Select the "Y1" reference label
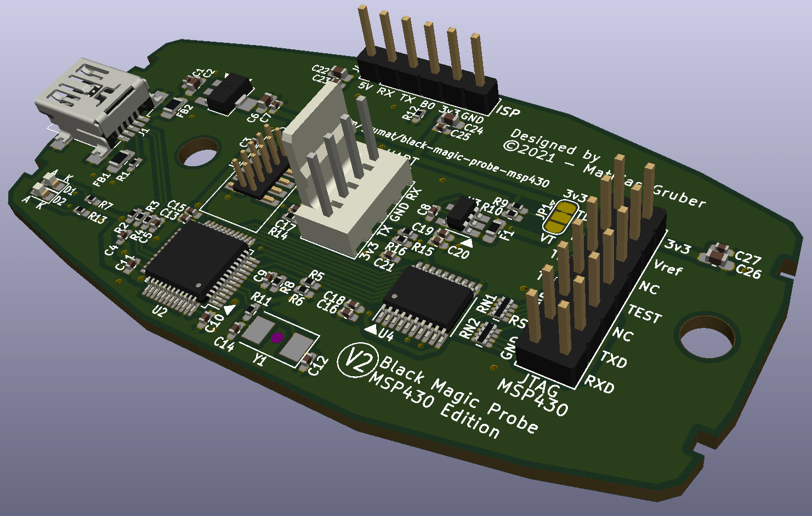The image size is (812, 516). coord(260,360)
